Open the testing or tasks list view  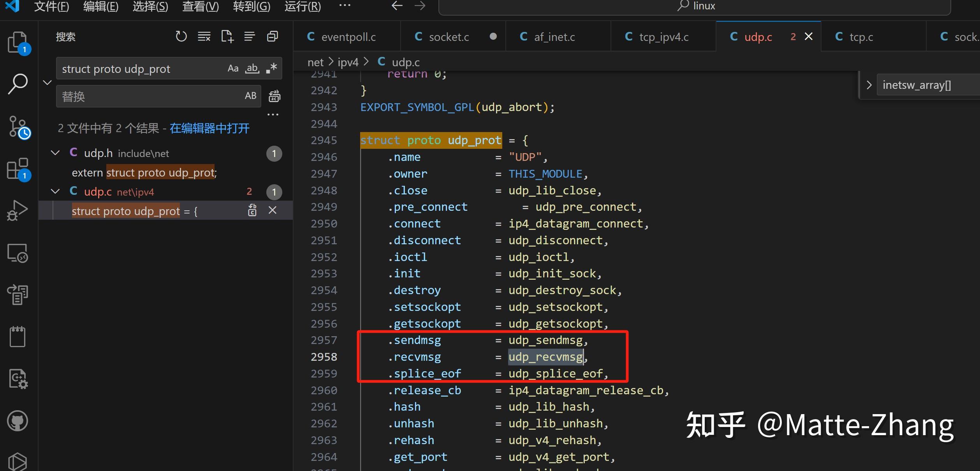pyautogui.click(x=18, y=294)
